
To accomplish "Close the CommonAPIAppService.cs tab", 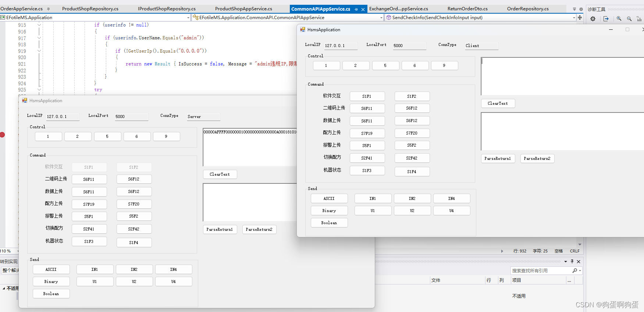I will (363, 9).
